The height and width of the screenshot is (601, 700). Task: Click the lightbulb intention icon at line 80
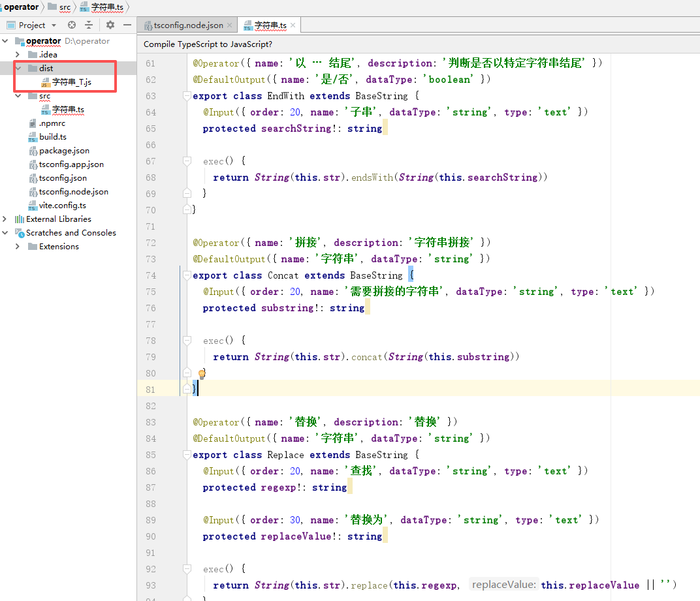tap(202, 374)
